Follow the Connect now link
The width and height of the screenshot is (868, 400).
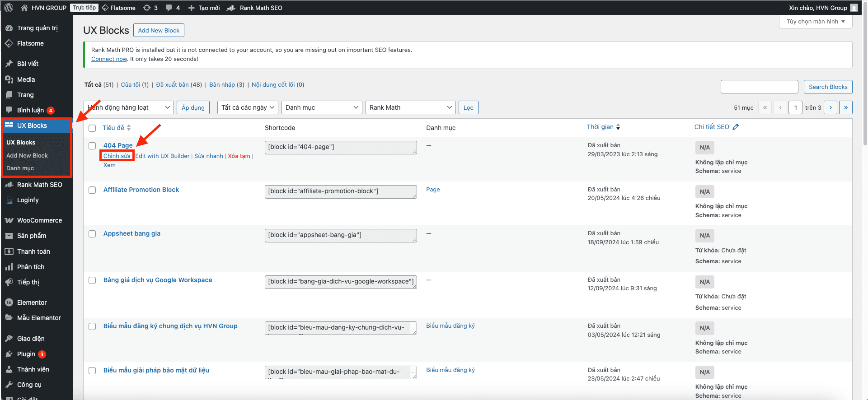pyautogui.click(x=109, y=59)
